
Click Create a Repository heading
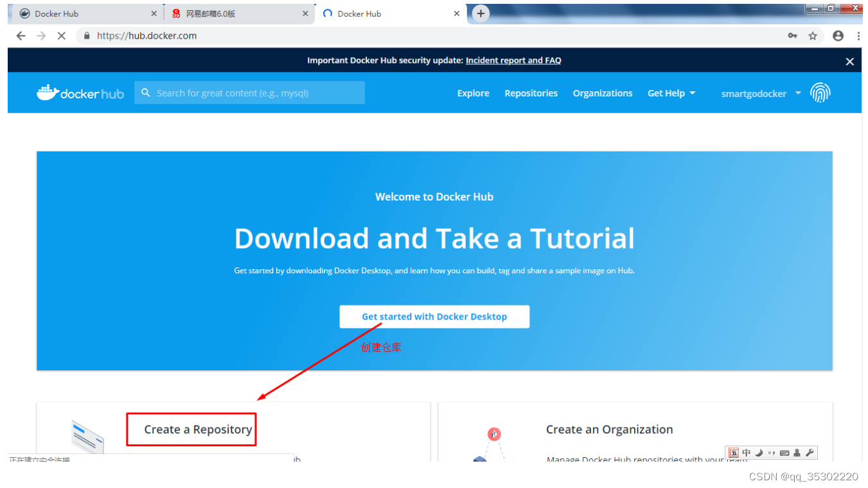coord(198,429)
